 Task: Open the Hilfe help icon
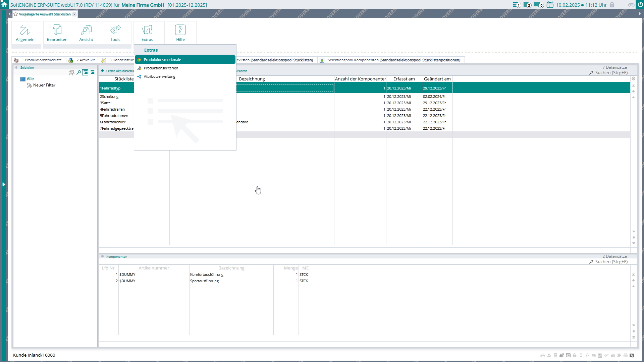tap(180, 30)
